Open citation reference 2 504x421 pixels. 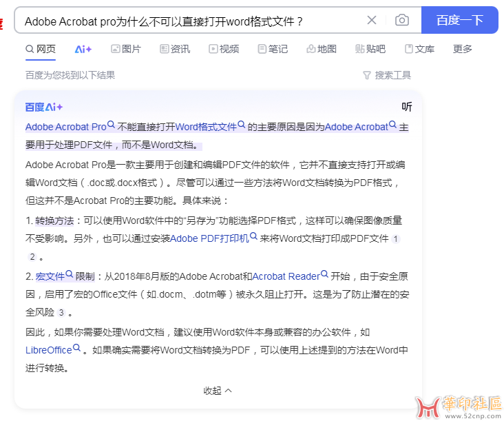click(x=32, y=257)
